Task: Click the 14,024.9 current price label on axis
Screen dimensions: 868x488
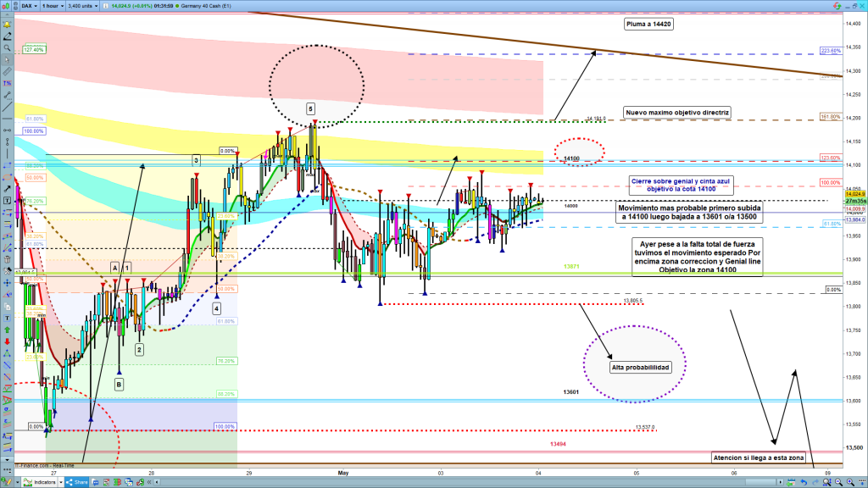Action: [x=854, y=194]
